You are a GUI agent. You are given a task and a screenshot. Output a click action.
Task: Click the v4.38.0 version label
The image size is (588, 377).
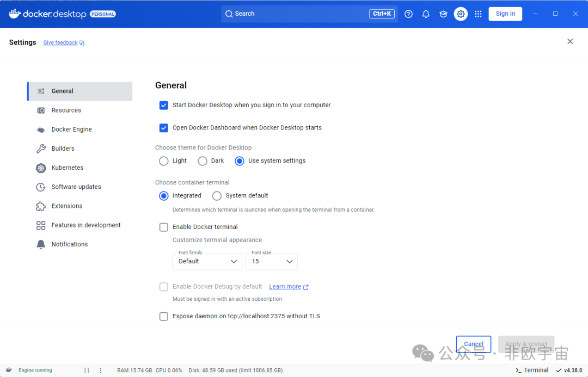(573, 370)
